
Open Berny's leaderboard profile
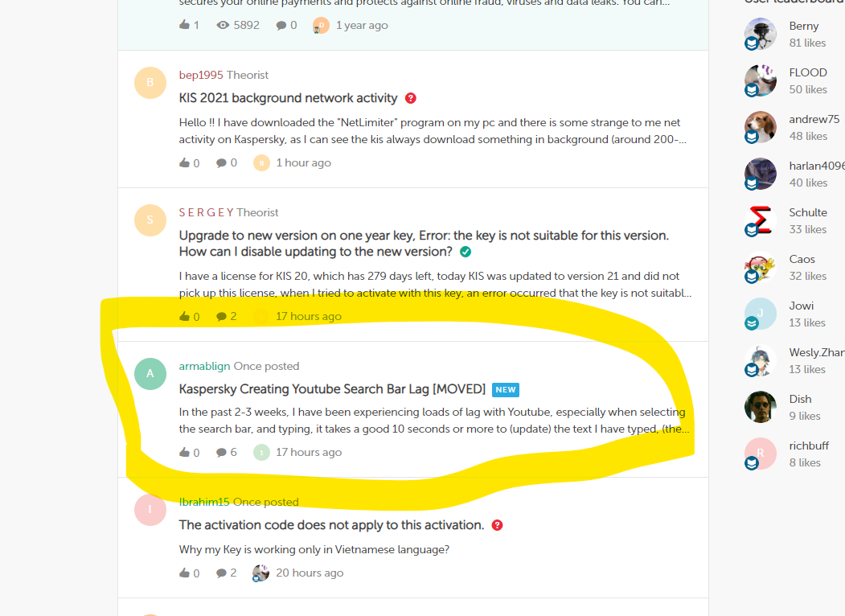pos(803,26)
